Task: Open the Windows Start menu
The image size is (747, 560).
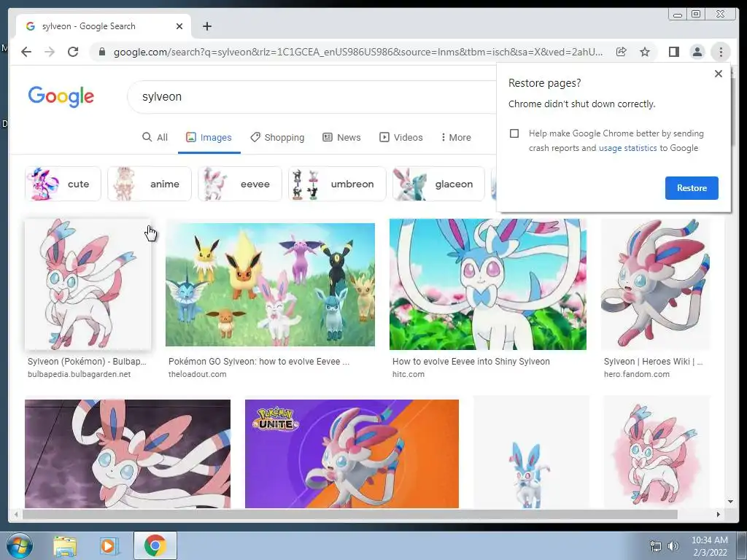Action: (20, 545)
